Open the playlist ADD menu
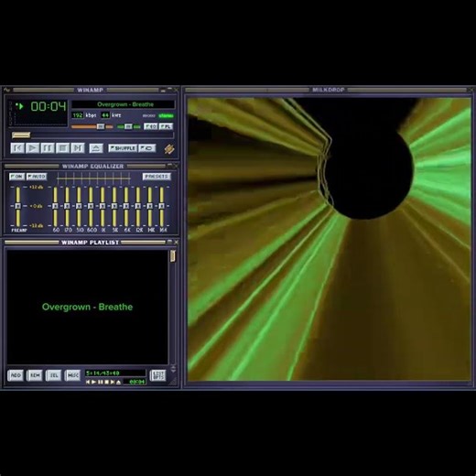Image resolution: width=476 pixels, height=476 pixels. 16,375
